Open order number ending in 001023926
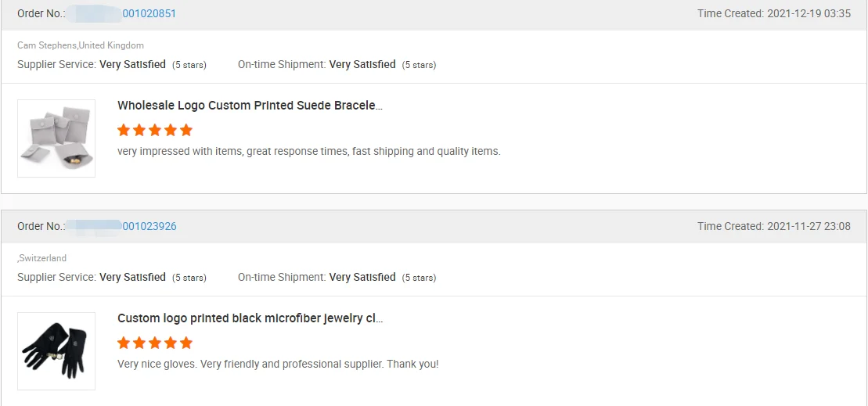This screenshot has width=868, height=406. pos(149,226)
